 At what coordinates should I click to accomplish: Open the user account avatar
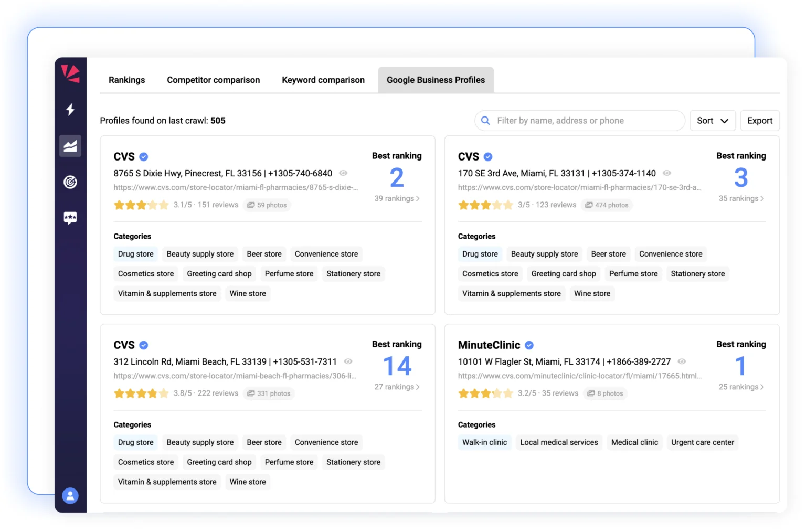(70, 496)
